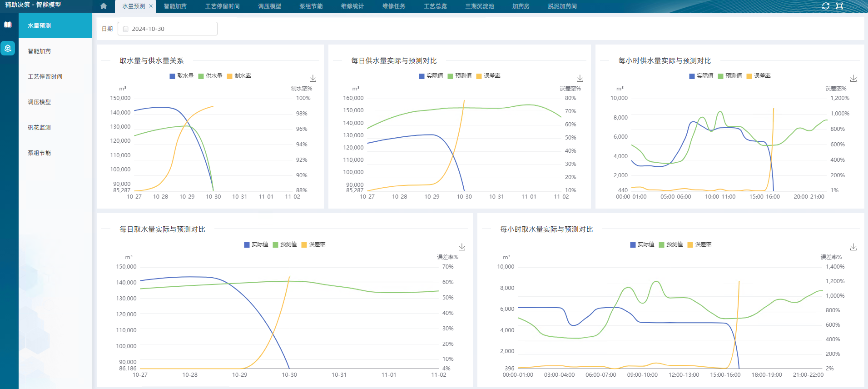Switch to the 工艺停留时间 tab
The image size is (868, 389).
click(x=222, y=6)
